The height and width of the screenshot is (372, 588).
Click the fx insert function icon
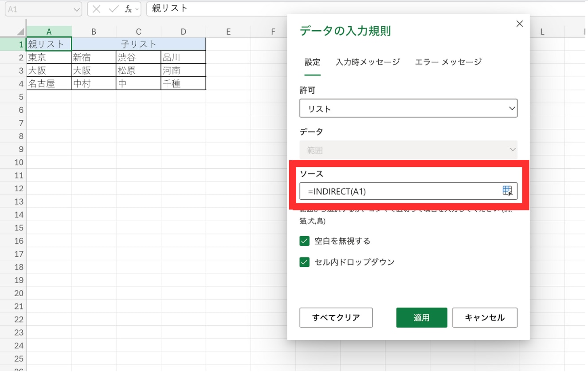[128, 9]
